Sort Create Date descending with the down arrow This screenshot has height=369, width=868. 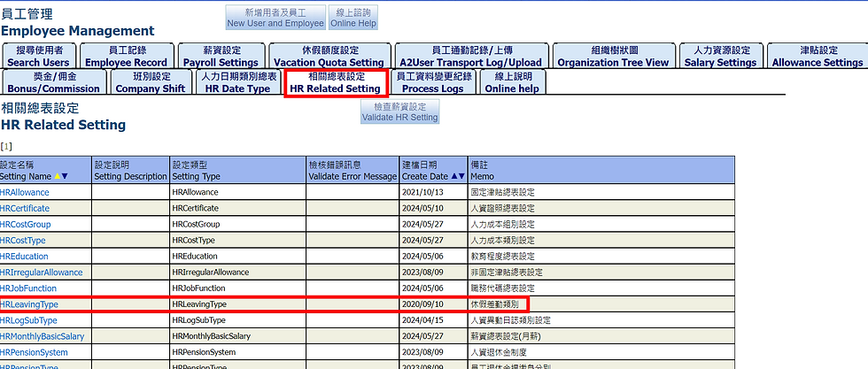click(x=461, y=176)
